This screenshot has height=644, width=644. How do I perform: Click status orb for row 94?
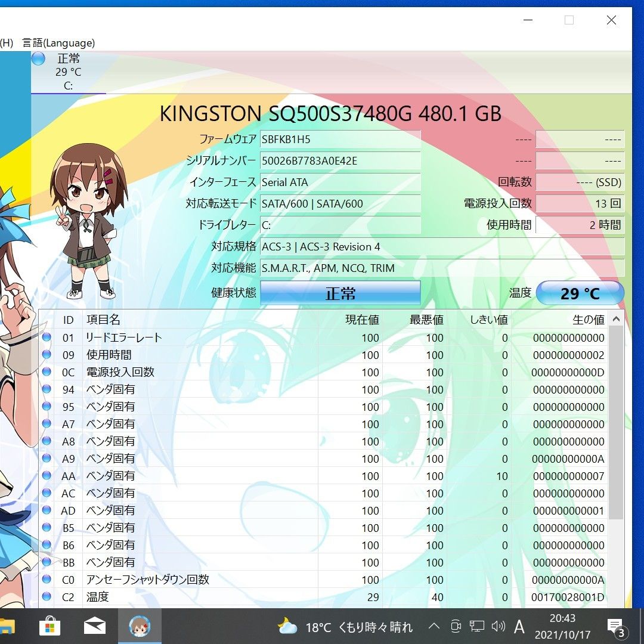tap(47, 389)
